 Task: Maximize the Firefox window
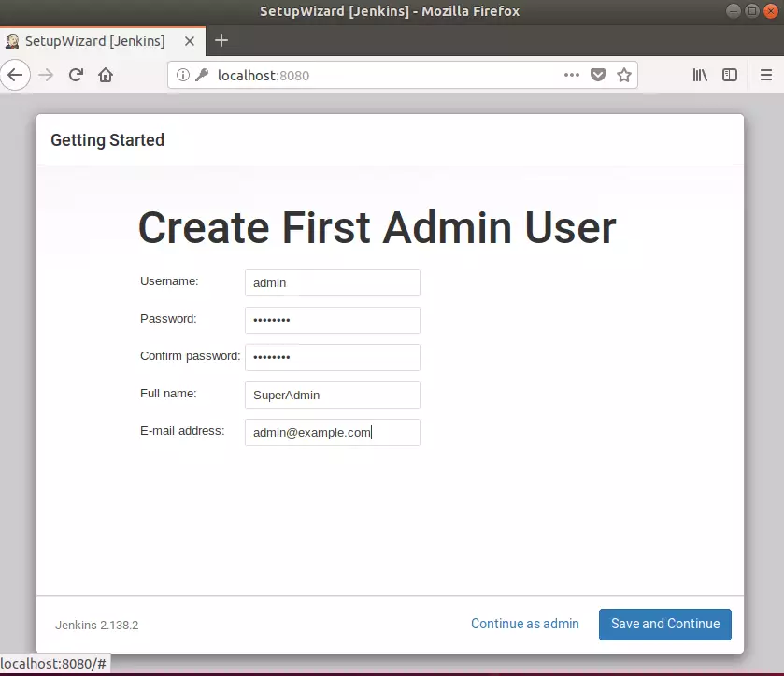[751, 11]
